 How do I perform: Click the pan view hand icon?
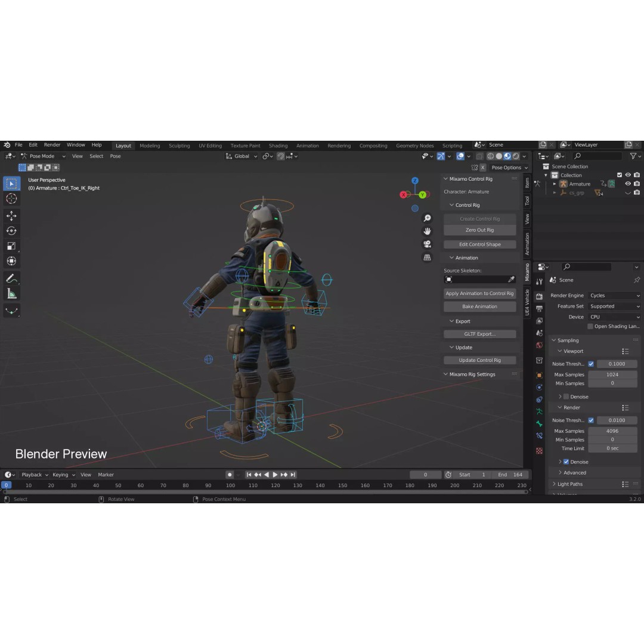click(x=427, y=231)
